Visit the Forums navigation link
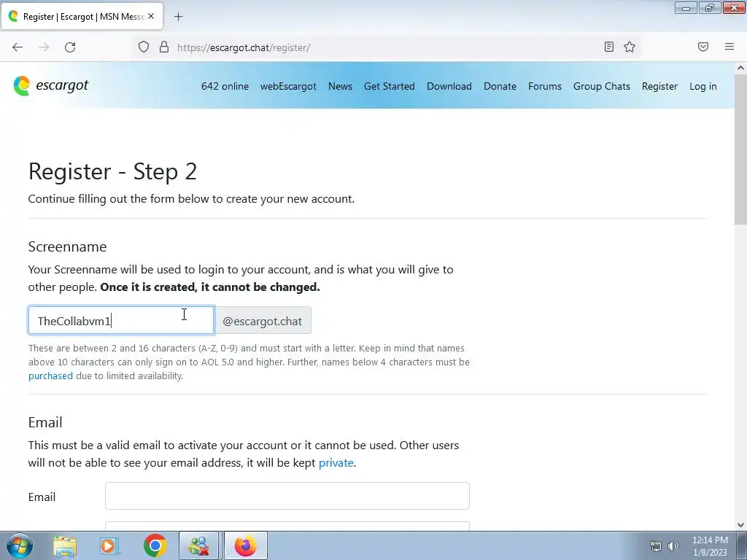This screenshot has height=560, width=747. 544,86
